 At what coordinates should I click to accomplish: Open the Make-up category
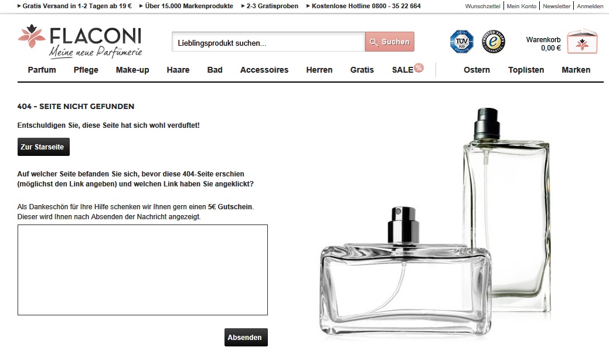(x=132, y=70)
